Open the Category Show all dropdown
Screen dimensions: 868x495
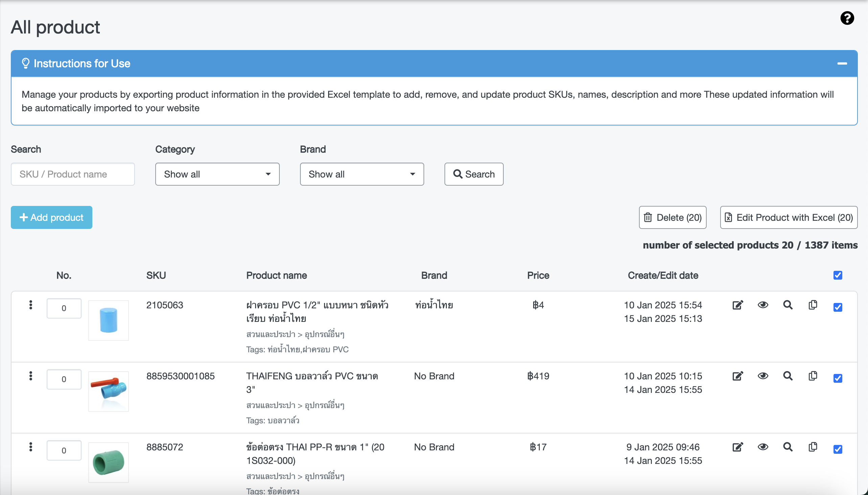[218, 174]
